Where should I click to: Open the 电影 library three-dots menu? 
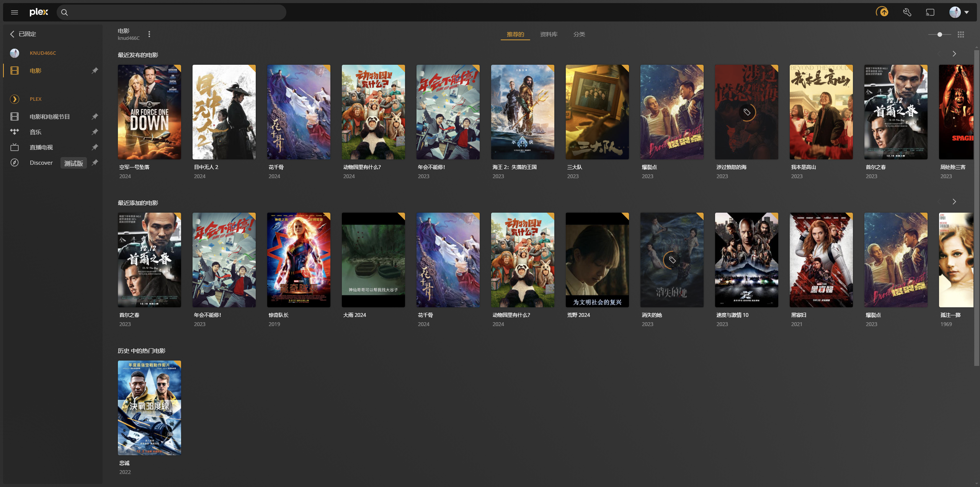click(x=149, y=34)
